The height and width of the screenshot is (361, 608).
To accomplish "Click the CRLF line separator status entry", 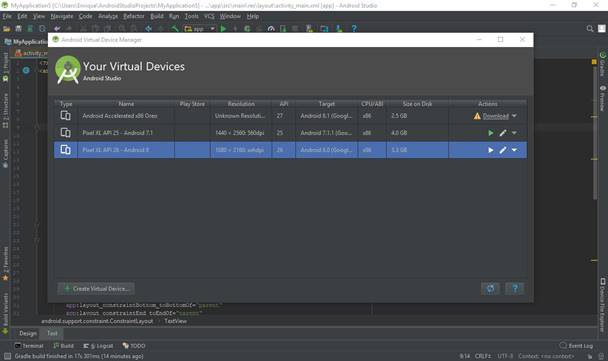I will (x=483, y=356).
